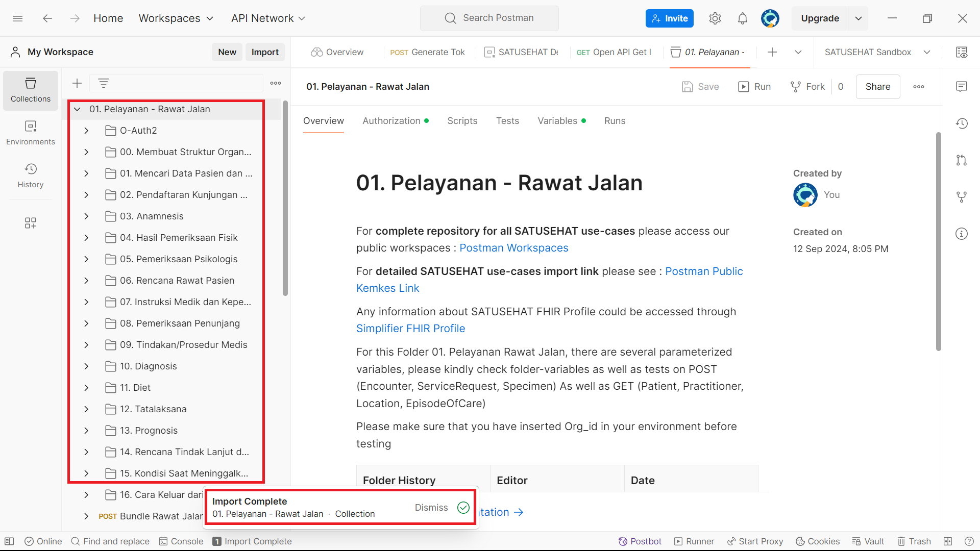This screenshot has width=980, height=551.
Task: Open the collections filter icon
Action: [104, 83]
